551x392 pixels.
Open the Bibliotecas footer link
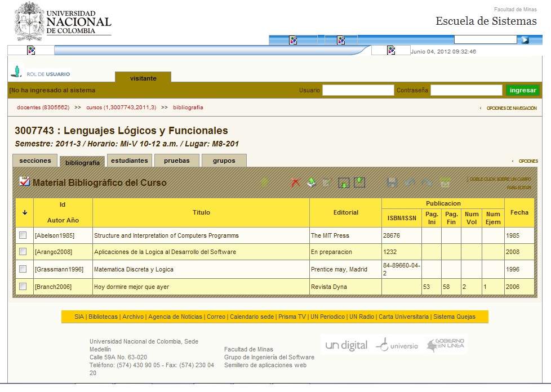(103, 317)
